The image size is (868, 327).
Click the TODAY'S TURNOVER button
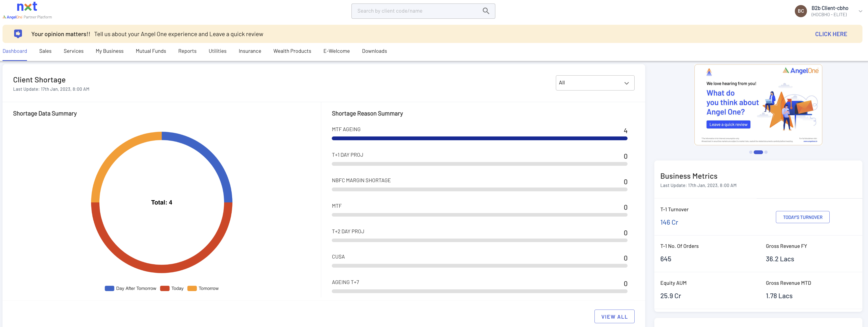[x=802, y=217]
